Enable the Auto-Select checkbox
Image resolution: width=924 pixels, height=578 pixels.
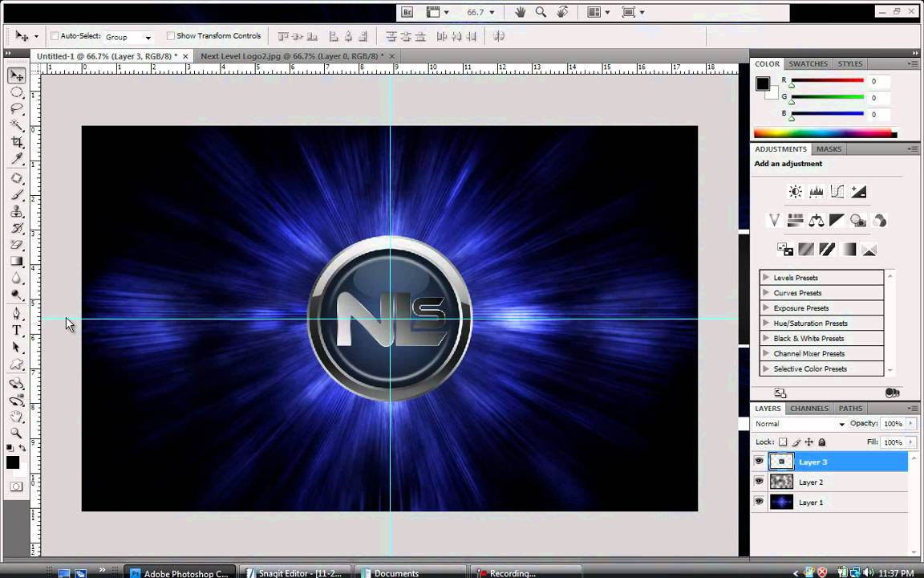click(x=55, y=36)
